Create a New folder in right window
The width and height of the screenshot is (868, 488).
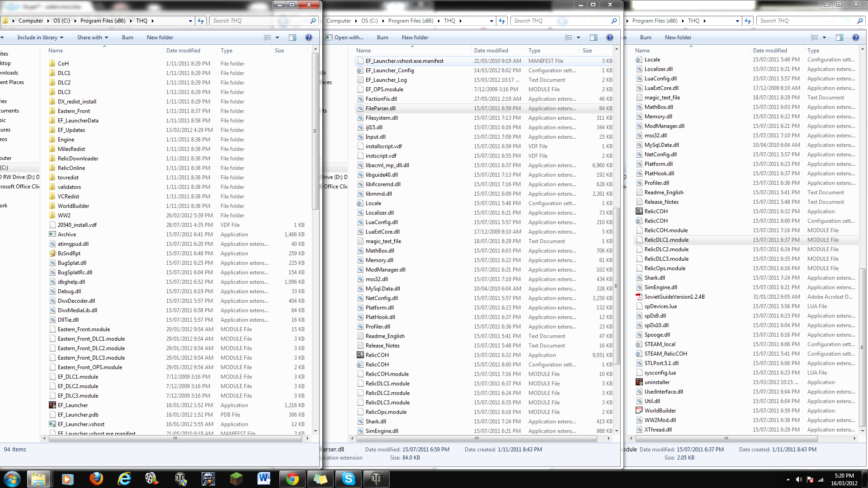tap(678, 38)
